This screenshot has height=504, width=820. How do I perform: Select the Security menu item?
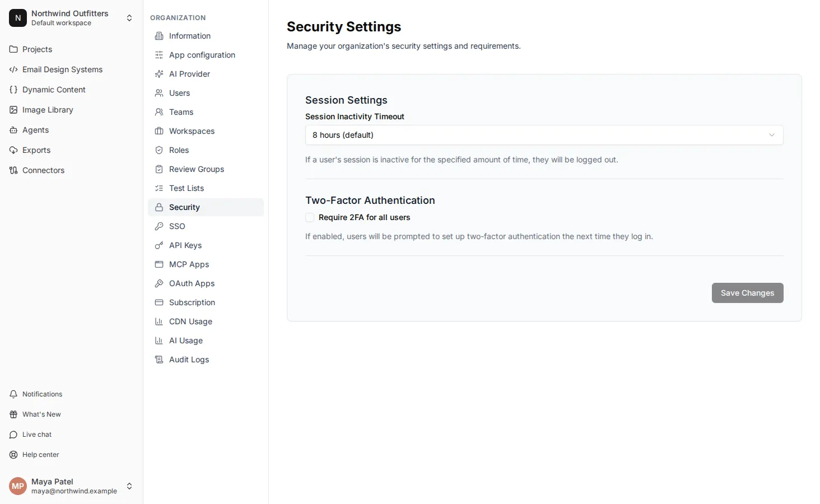206,207
